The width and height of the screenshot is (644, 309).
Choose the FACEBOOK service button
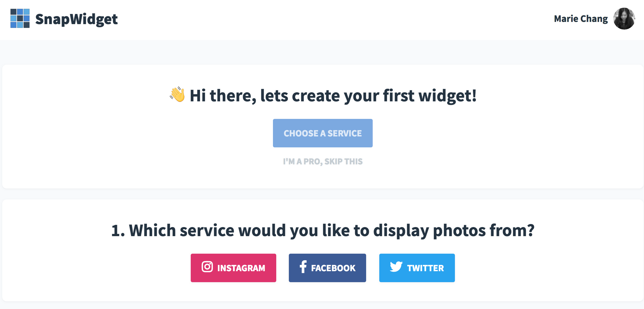[327, 268]
